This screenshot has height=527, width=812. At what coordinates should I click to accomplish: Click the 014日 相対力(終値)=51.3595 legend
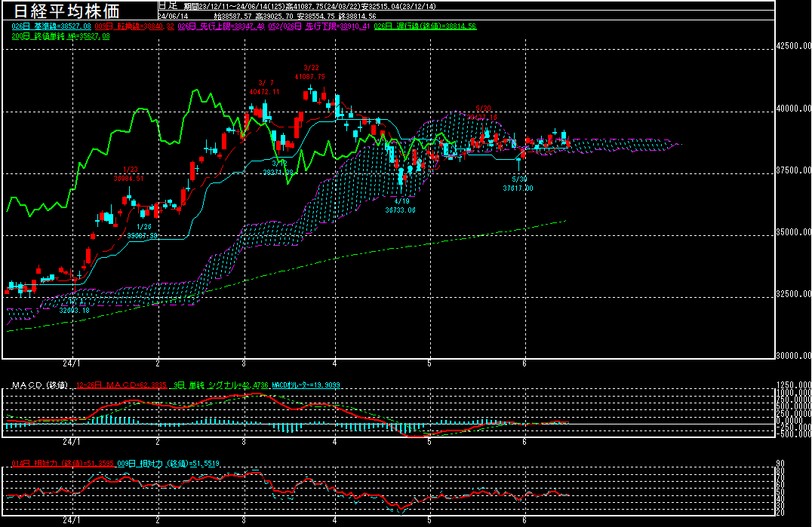(x=63, y=464)
